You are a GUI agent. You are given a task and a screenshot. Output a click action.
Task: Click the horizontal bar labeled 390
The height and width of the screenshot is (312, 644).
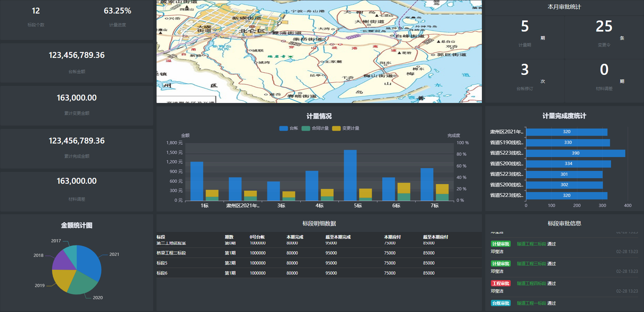(575, 153)
